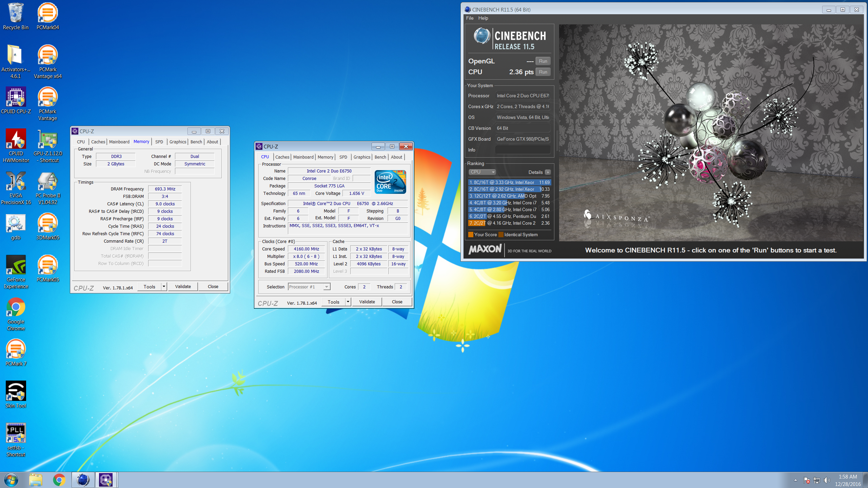Expand the Details arrow in Cinebench Ranking
Screen dimensions: 868x488
pyautogui.click(x=548, y=172)
